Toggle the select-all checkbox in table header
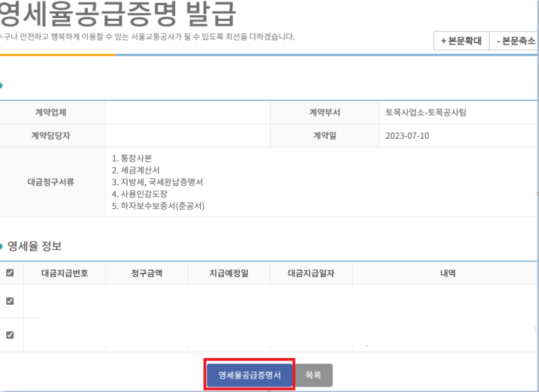The width and height of the screenshot is (539, 392). click(10, 273)
